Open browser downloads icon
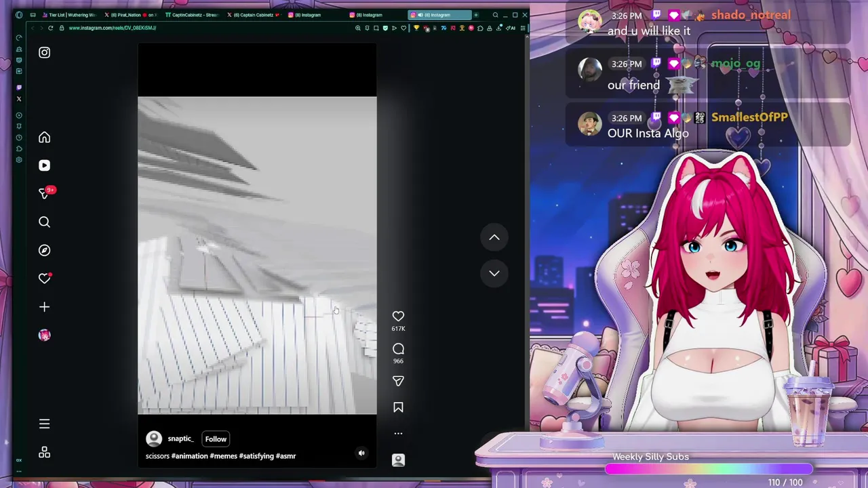The image size is (868, 488). click(x=498, y=28)
